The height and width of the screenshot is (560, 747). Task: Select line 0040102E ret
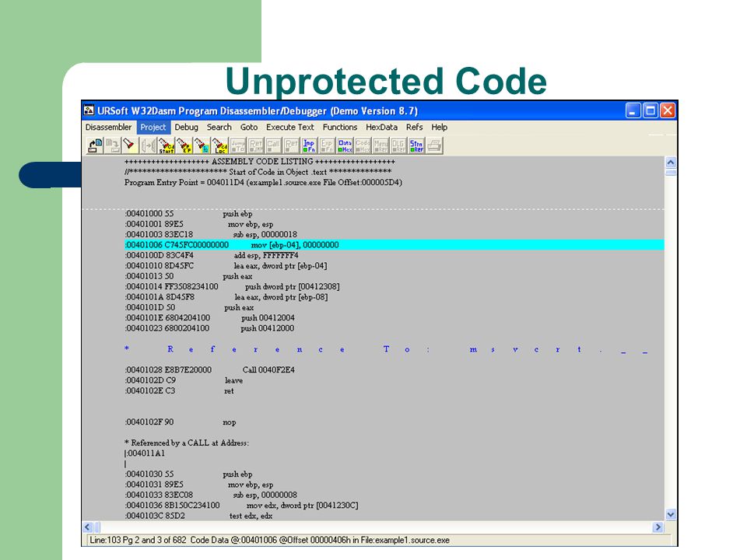180,391
